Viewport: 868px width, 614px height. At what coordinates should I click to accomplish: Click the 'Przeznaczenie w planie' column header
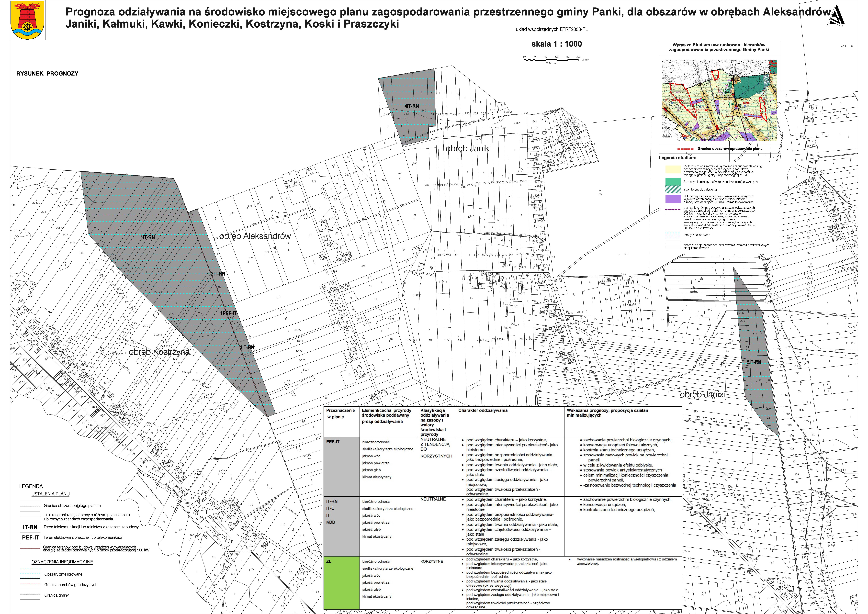tap(341, 414)
